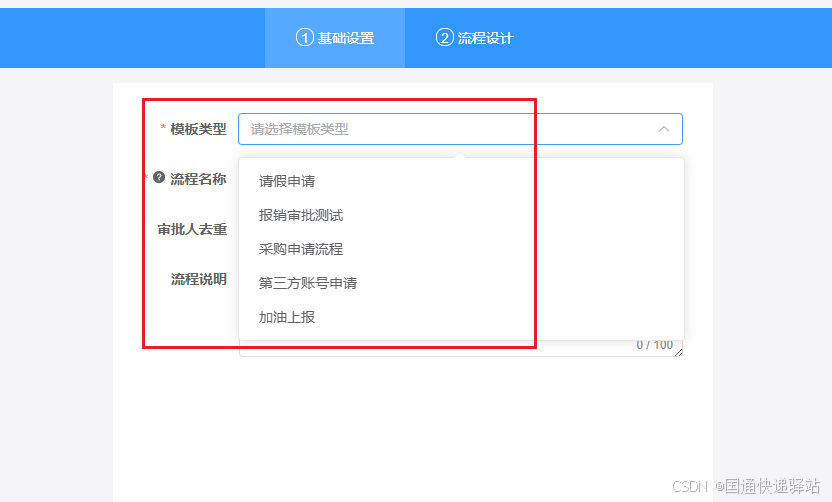Choose 采购申请流程 option
Viewport: 832px width, 502px height.
click(461, 249)
